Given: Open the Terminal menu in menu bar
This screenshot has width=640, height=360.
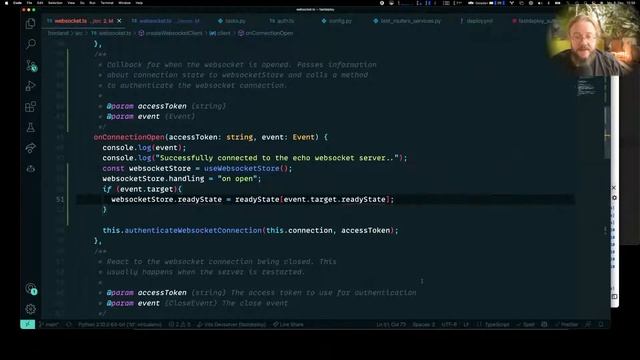Looking at the screenshot, I should (107, 3).
